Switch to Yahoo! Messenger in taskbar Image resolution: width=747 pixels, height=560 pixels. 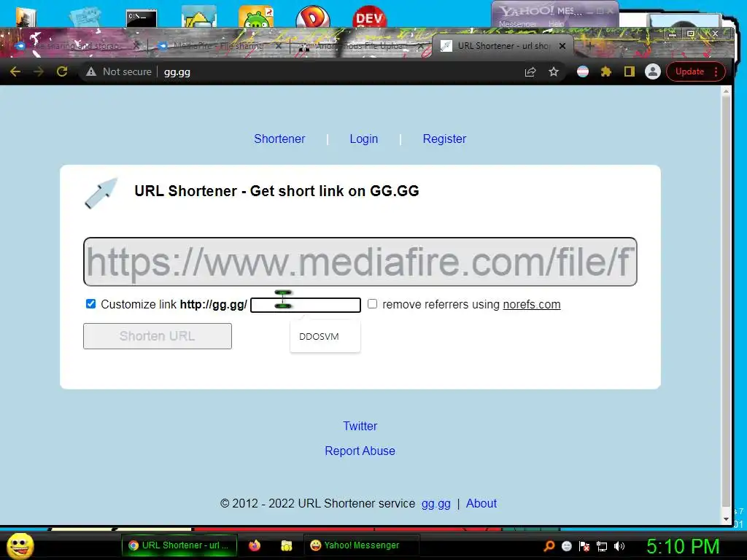point(361,545)
